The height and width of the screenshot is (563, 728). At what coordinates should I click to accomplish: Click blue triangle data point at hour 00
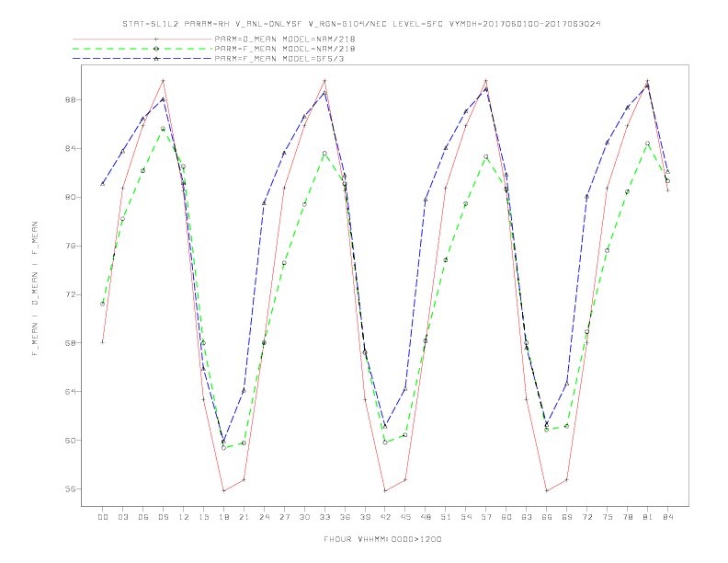103,184
